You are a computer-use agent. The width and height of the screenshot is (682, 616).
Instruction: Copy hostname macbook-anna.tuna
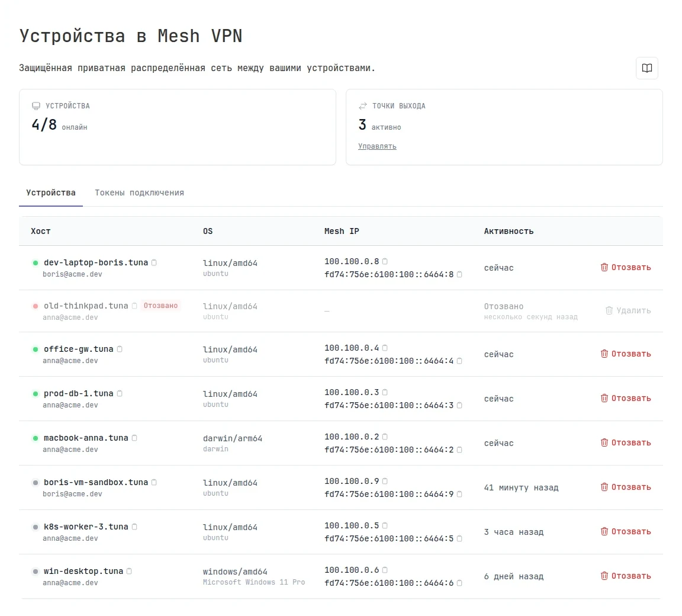(x=134, y=438)
